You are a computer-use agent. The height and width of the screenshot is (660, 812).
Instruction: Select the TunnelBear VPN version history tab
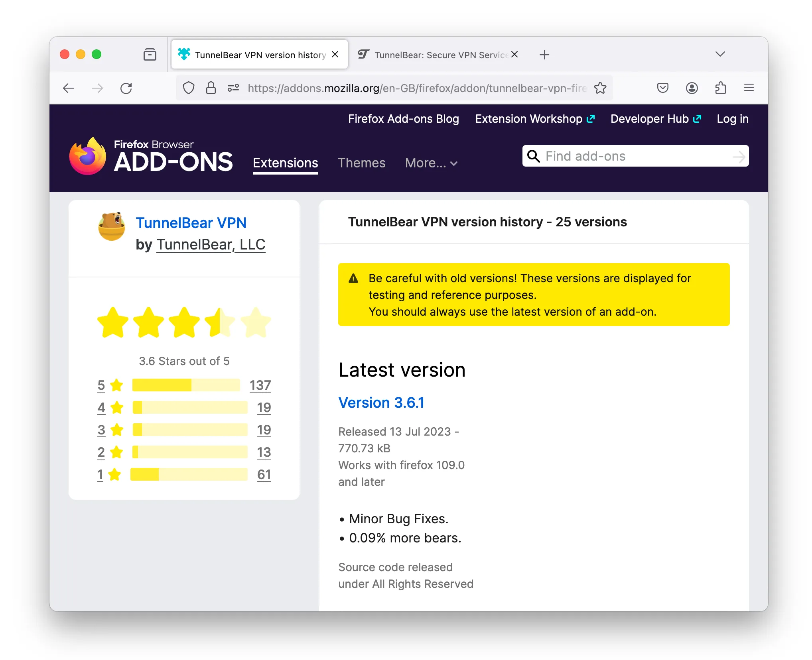(260, 55)
